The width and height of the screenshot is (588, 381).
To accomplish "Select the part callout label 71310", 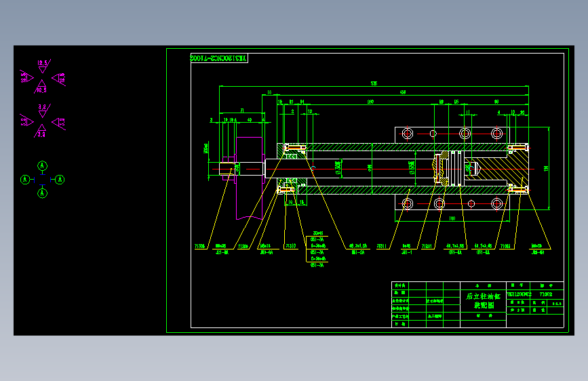I will [x=291, y=246].
